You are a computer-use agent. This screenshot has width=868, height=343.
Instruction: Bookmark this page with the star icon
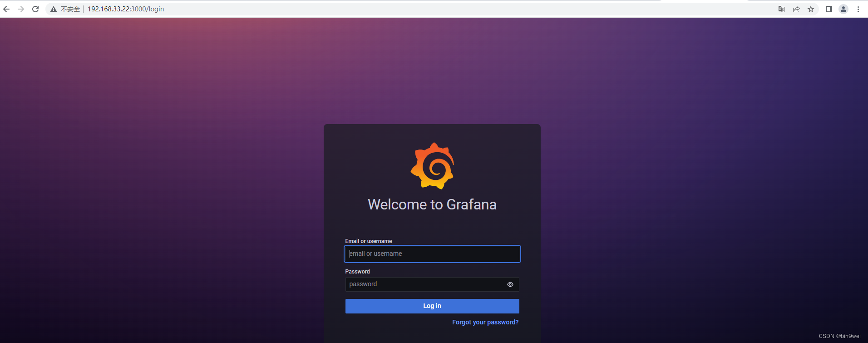(811, 9)
